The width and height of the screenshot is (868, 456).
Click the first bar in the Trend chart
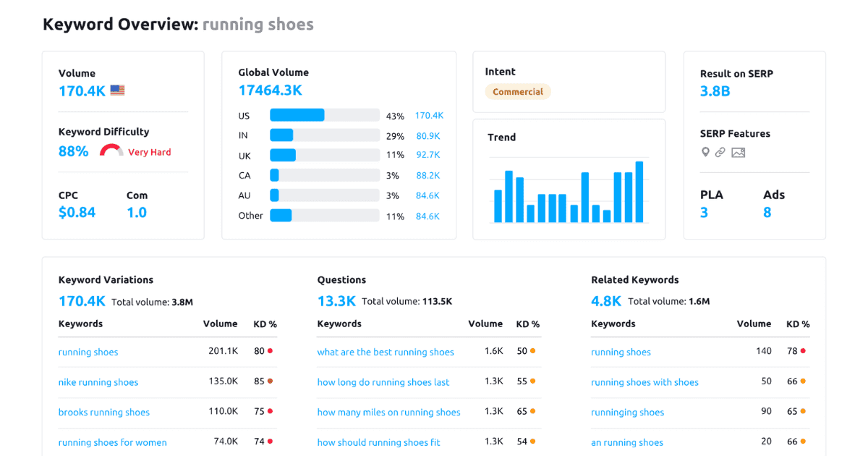[498, 206]
